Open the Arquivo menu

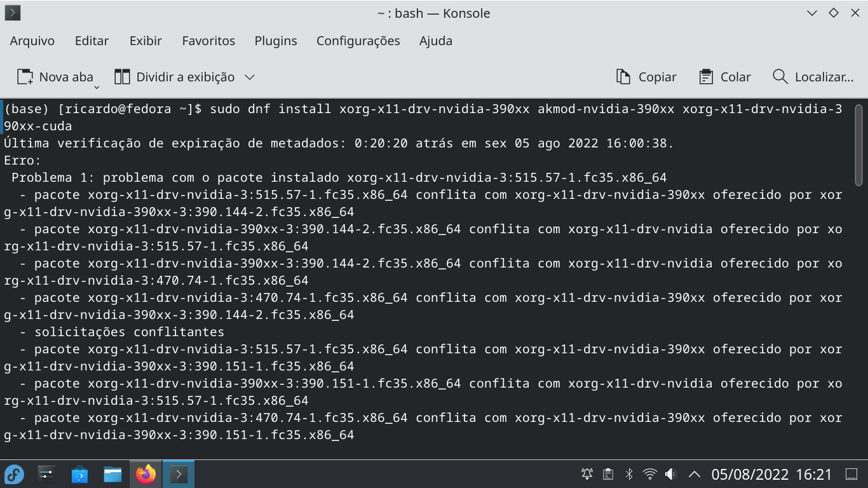click(x=32, y=41)
